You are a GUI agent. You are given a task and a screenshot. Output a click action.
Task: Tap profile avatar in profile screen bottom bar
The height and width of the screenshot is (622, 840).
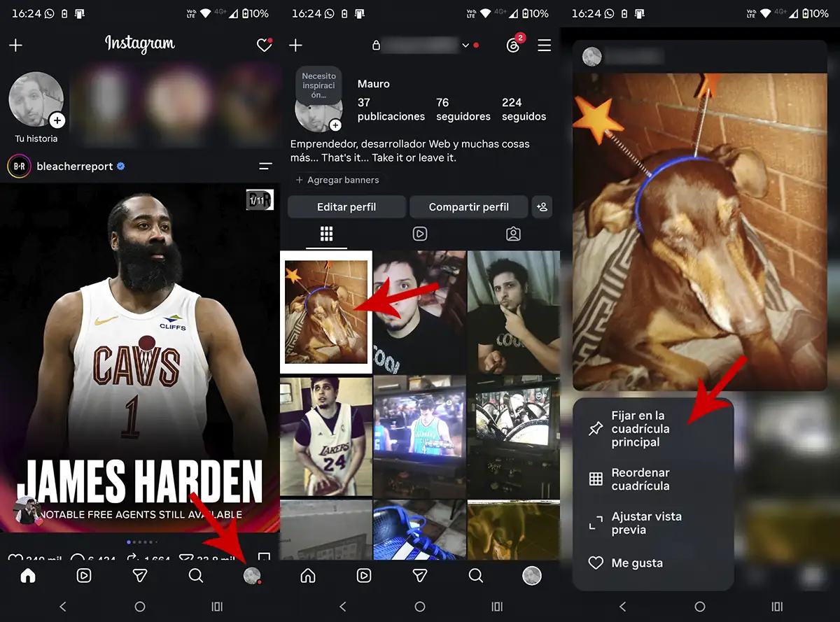532,576
